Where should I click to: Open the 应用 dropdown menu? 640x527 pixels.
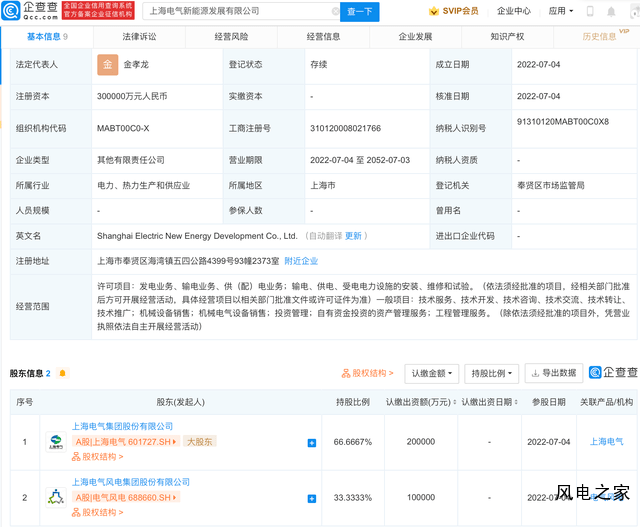coord(561,11)
